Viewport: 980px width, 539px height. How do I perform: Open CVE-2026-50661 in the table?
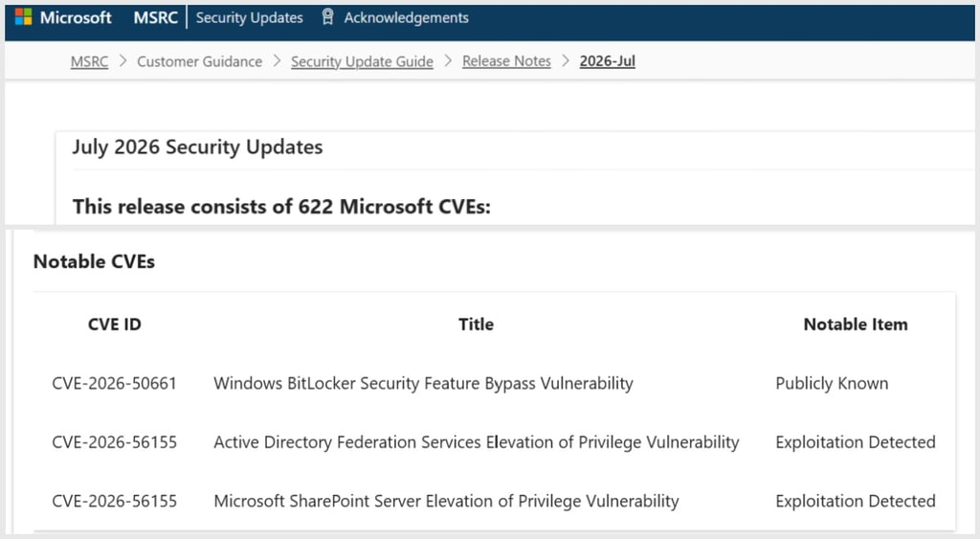[x=115, y=383]
